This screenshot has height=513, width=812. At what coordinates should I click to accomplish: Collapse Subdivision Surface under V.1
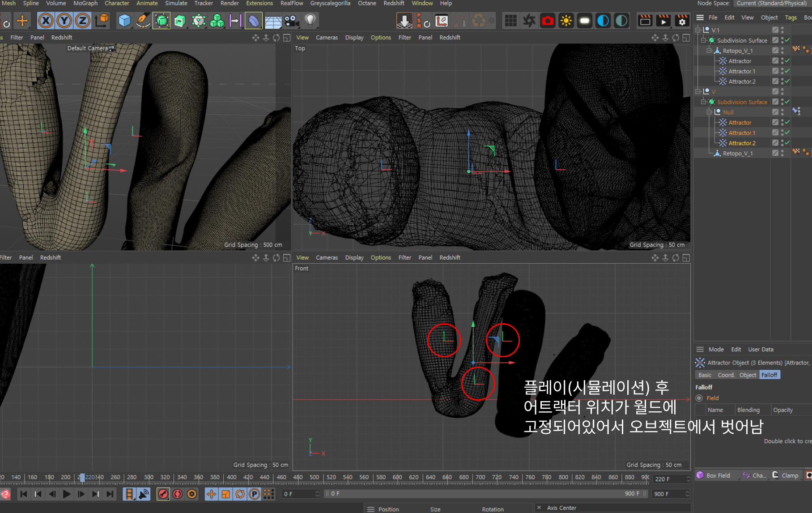(704, 40)
